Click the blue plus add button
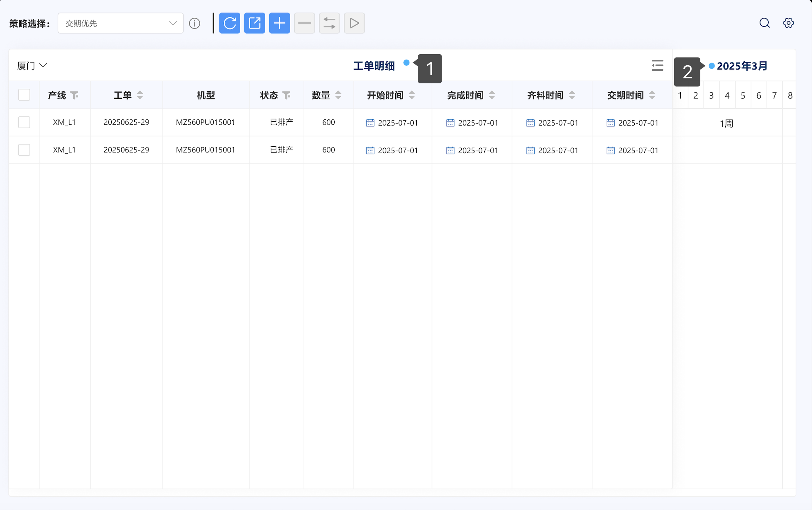This screenshot has height=510, width=812. pyautogui.click(x=279, y=23)
